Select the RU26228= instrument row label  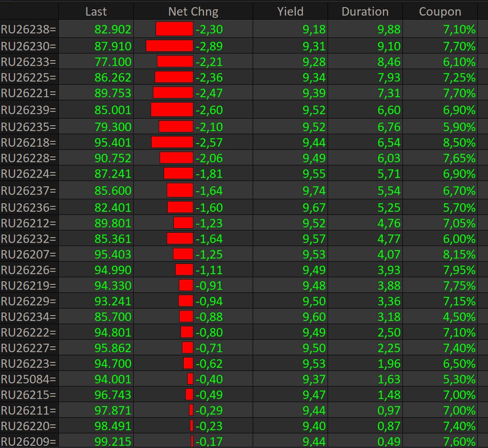[x=29, y=158]
